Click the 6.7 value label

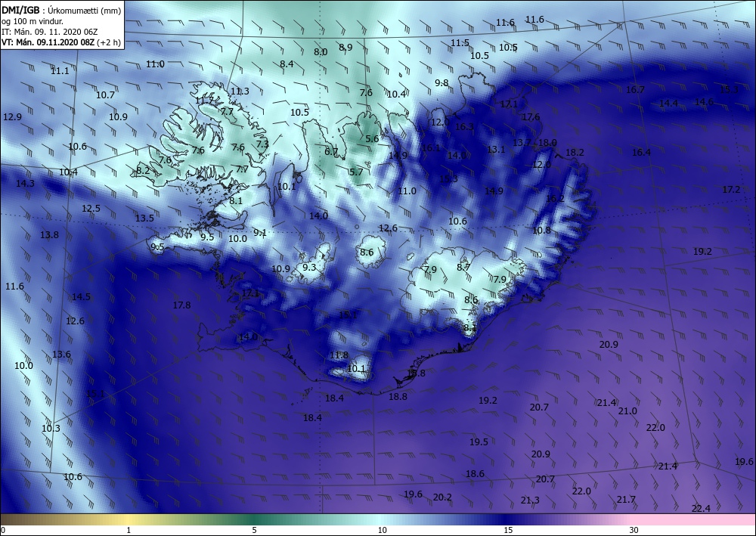click(x=331, y=152)
